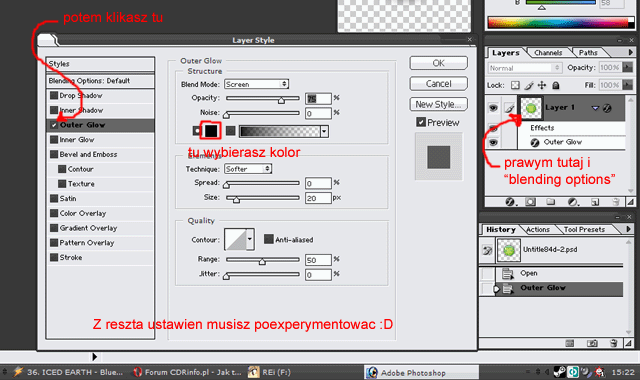Open Forum CDRinfo.pl taskbar item

coord(187,372)
